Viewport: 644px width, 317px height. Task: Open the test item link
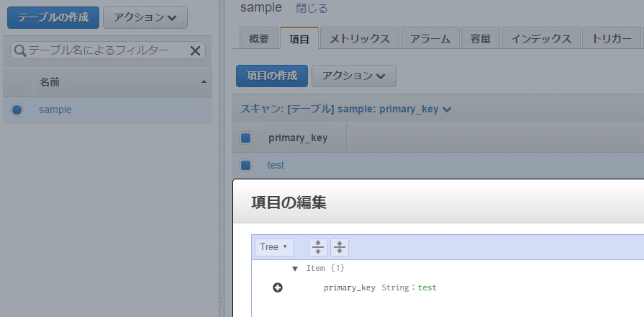tap(276, 165)
